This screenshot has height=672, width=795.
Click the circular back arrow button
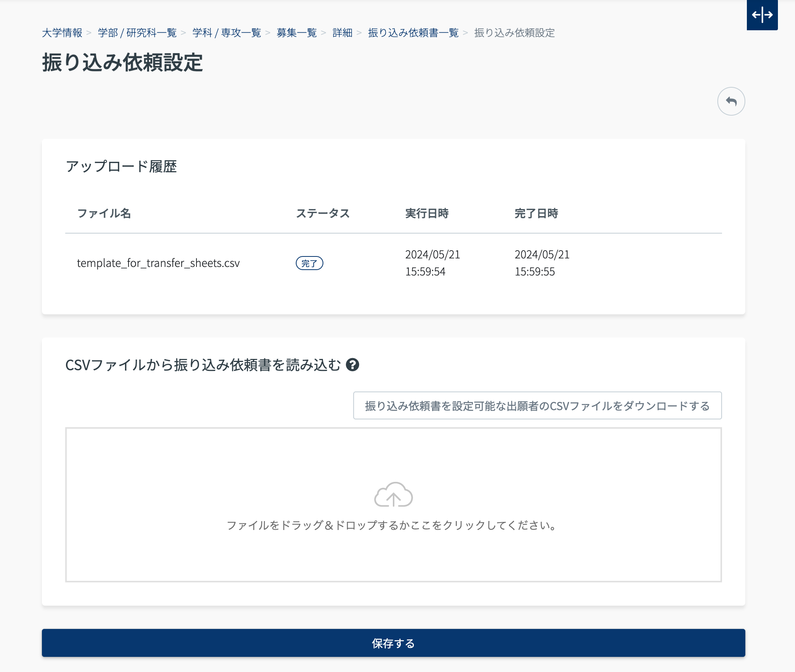(x=731, y=101)
